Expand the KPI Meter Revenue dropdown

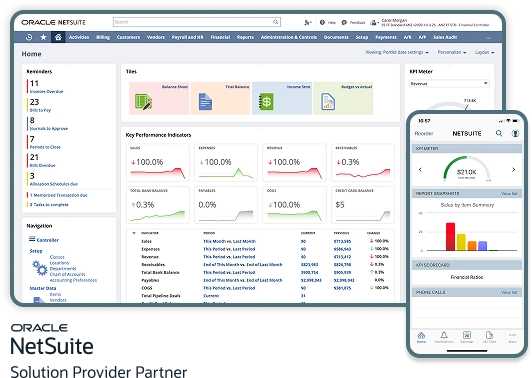(x=449, y=83)
